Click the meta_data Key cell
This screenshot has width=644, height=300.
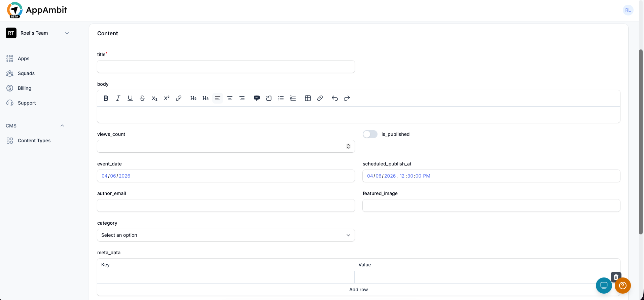tap(226, 277)
